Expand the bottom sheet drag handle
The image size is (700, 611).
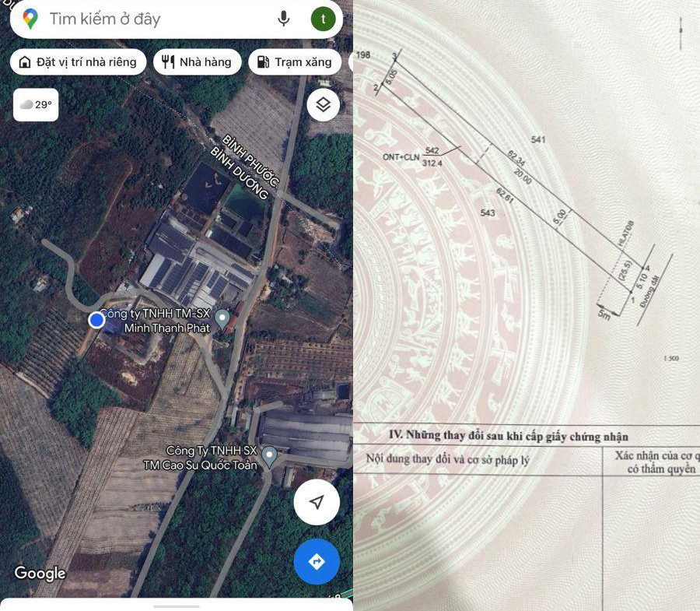(177, 606)
